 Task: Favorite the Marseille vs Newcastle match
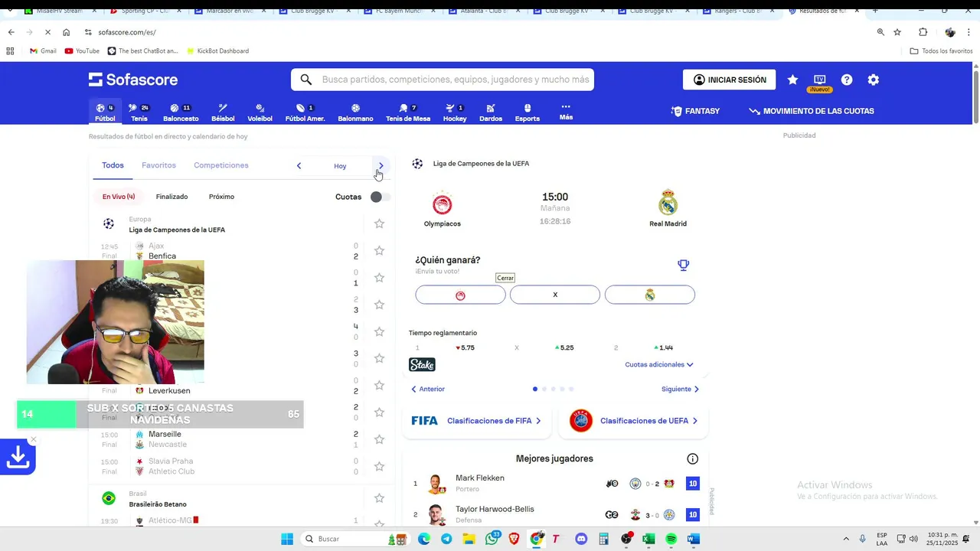click(x=379, y=439)
